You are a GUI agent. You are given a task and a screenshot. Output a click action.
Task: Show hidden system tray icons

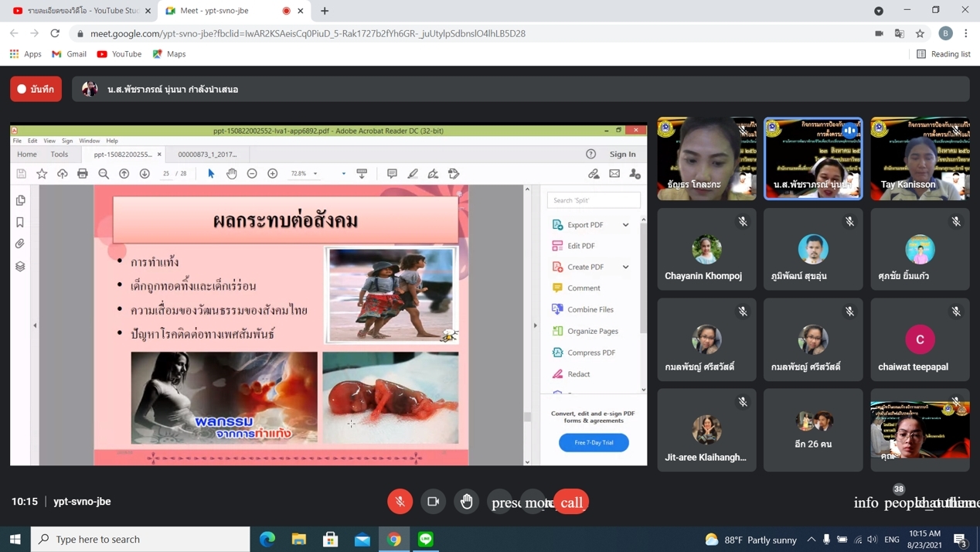[811, 539]
